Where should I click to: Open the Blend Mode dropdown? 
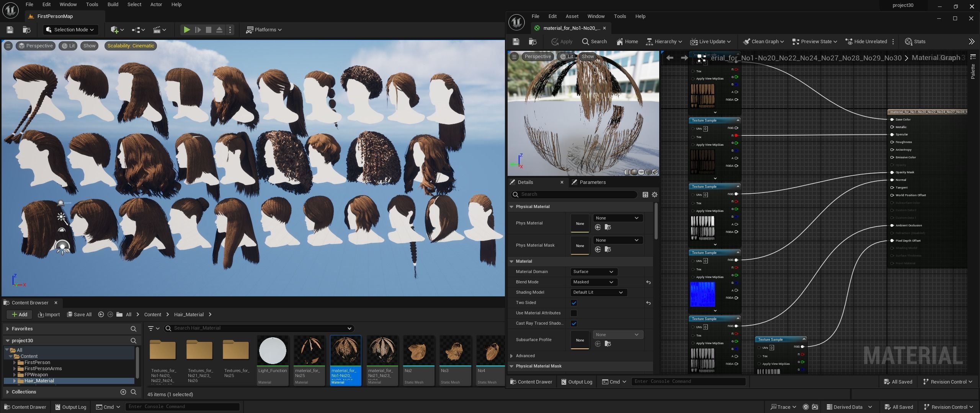coord(593,282)
